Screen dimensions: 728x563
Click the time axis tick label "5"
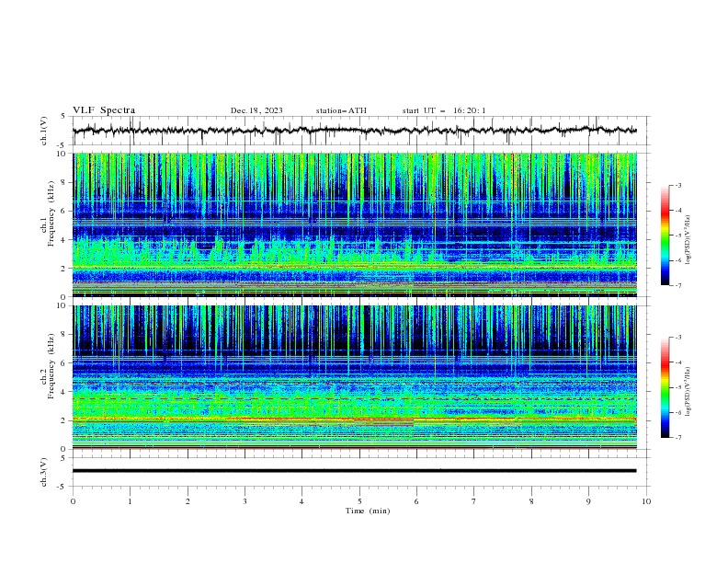[359, 501]
